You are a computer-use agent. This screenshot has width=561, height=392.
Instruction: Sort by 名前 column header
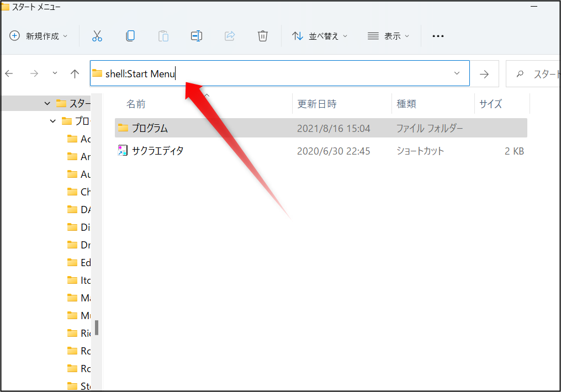point(136,104)
